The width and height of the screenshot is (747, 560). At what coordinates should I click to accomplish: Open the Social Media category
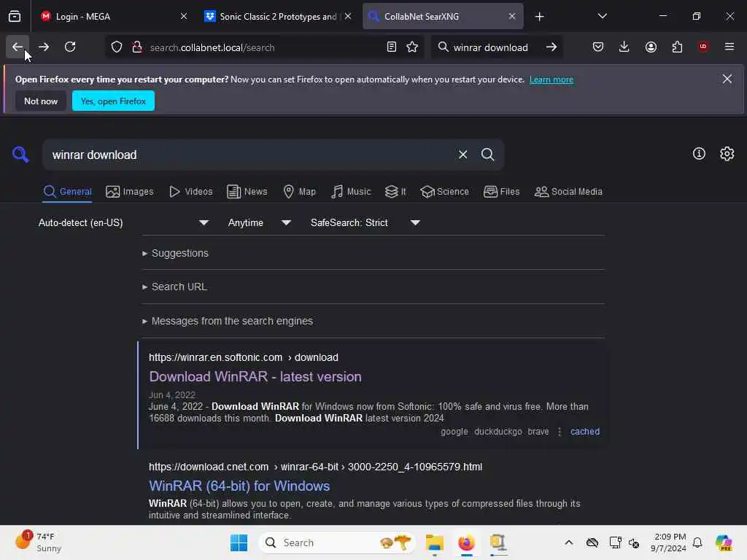click(568, 192)
